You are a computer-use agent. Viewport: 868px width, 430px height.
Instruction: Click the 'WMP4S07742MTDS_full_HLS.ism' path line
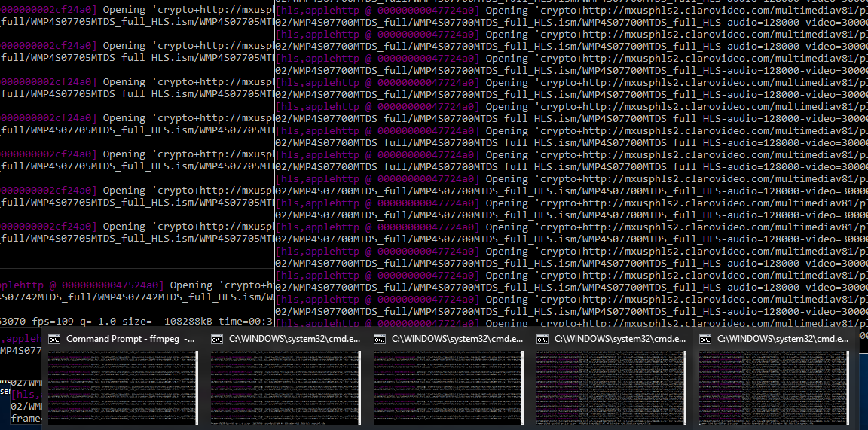pyautogui.click(x=136, y=297)
